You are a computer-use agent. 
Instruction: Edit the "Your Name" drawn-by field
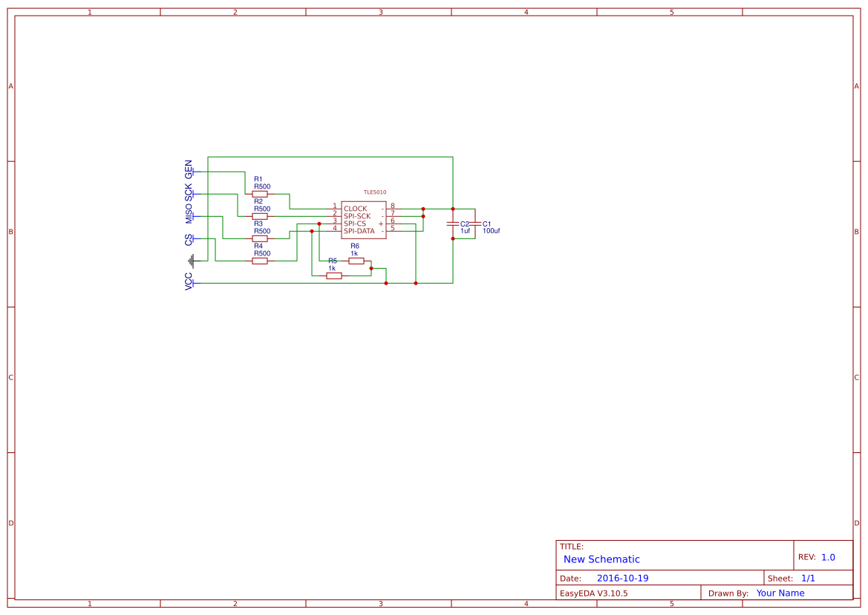(780, 593)
